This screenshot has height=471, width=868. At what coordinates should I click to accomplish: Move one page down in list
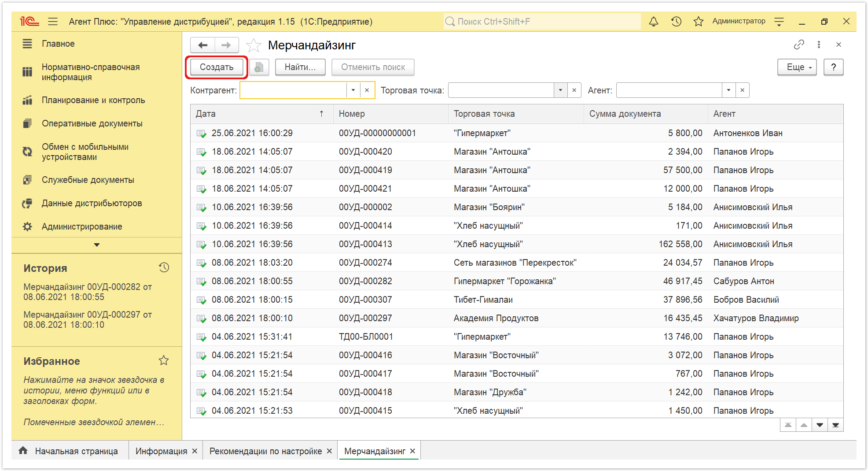[820, 425]
